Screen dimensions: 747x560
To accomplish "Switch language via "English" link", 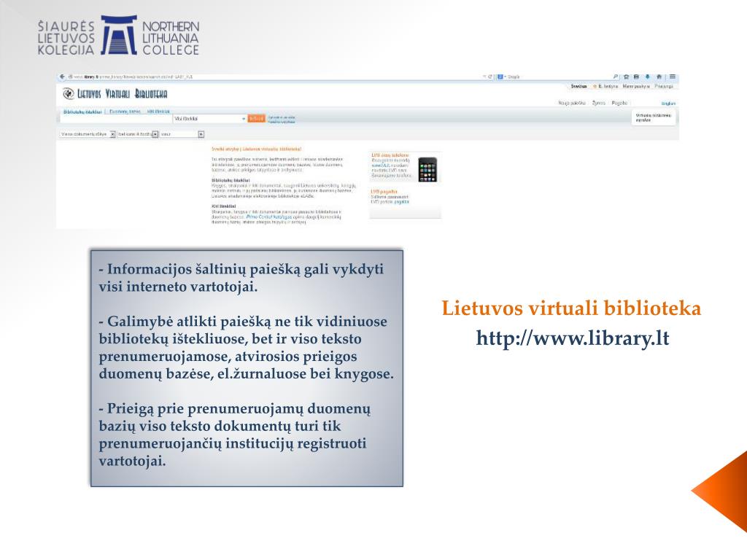I will coord(668,104).
